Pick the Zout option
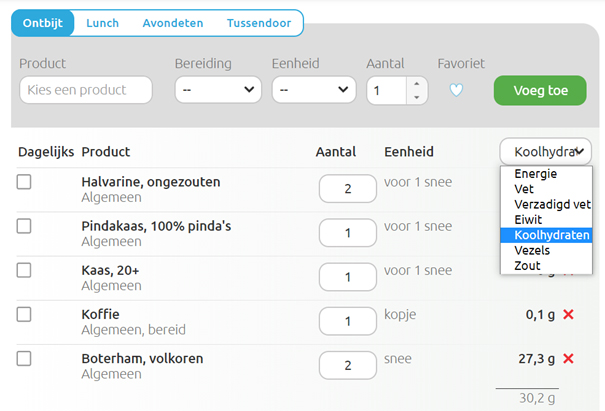Screen dimensions: 605x411 [x=527, y=266]
